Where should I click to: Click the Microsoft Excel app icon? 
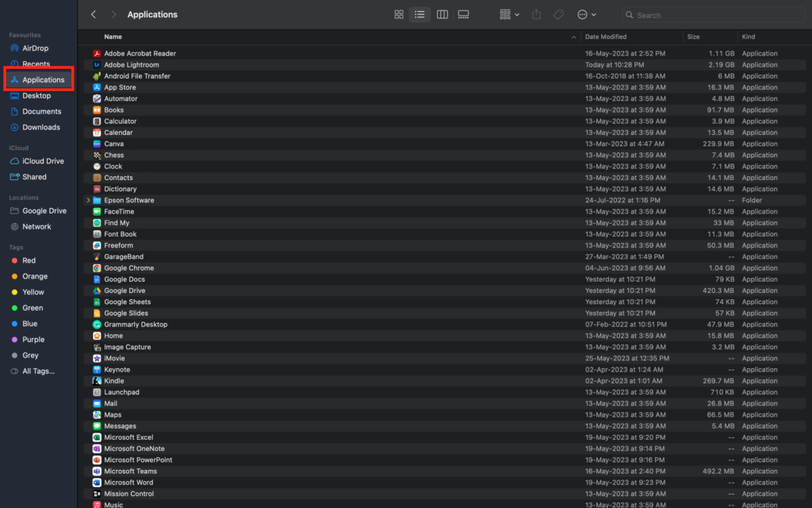point(97,437)
